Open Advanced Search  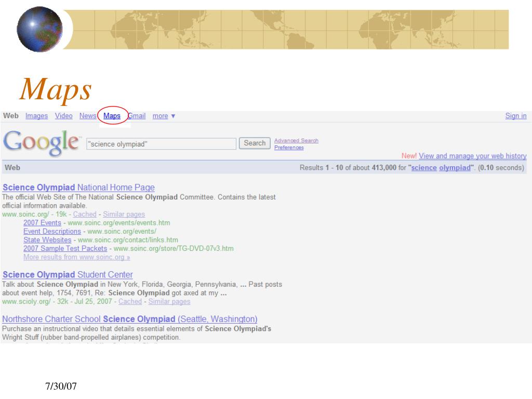pyautogui.click(x=296, y=140)
